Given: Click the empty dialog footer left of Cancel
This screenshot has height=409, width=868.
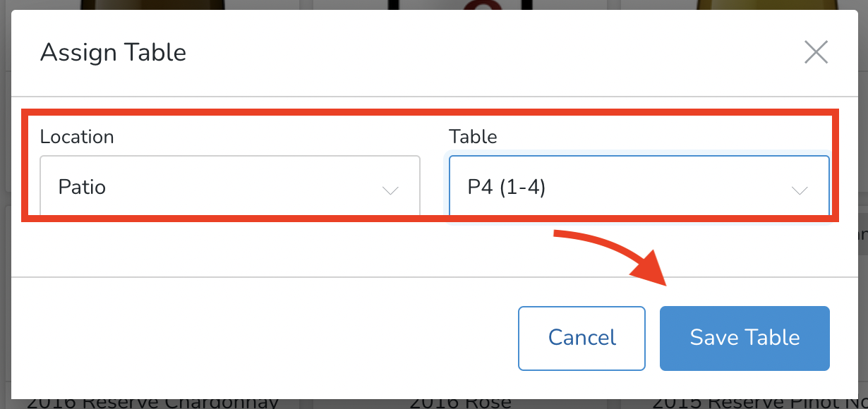Looking at the screenshot, I should pos(261,338).
